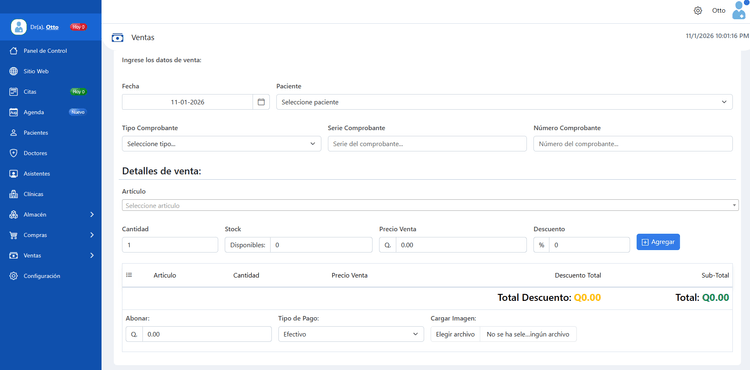Click the Número del comprobante field
This screenshot has width=750, height=370.
point(633,144)
